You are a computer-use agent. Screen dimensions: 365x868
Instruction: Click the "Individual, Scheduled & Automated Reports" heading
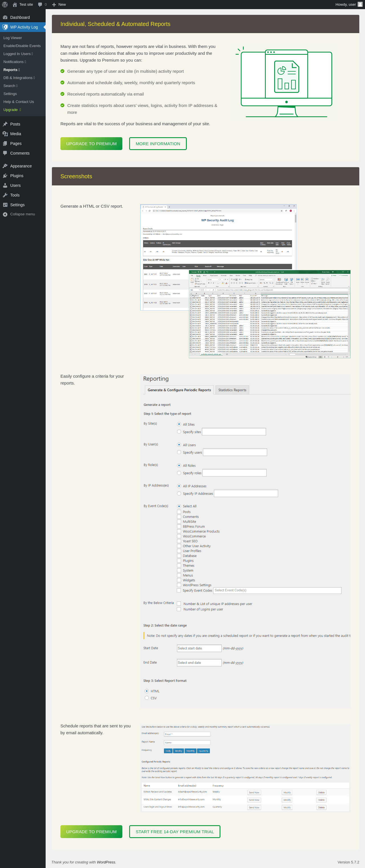tap(115, 24)
